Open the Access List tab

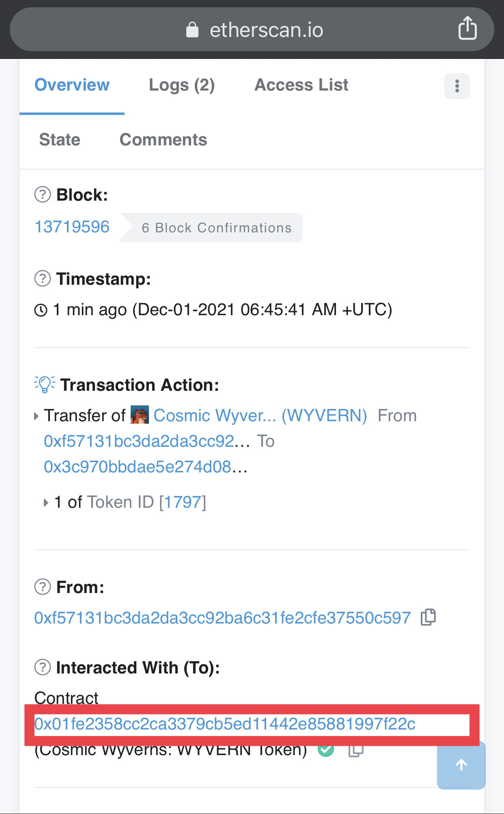pos(302,85)
